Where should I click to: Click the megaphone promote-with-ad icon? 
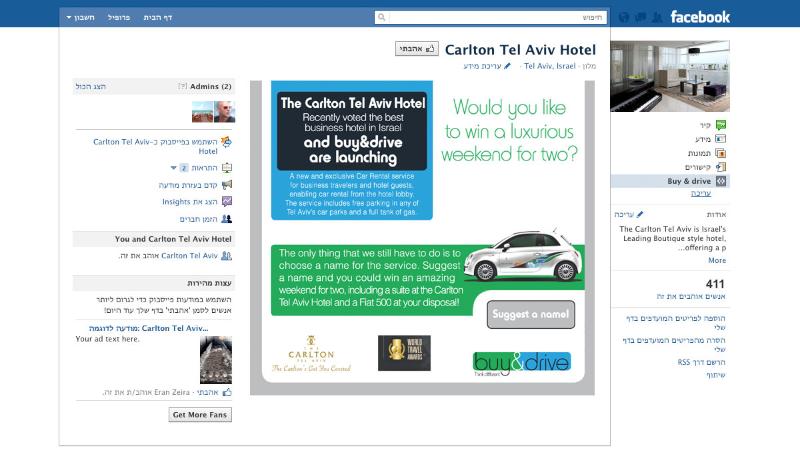click(x=227, y=185)
